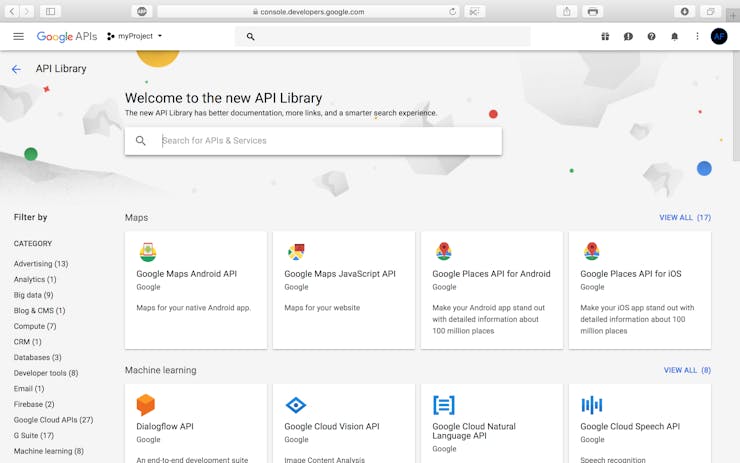The height and width of the screenshot is (463, 740).
Task: Show Safari downloads
Action: tap(684, 11)
